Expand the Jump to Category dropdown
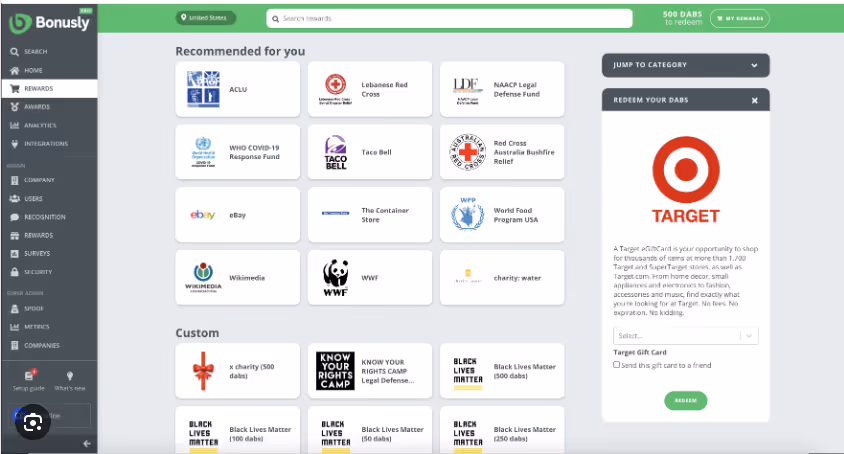 [x=686, y=65]
